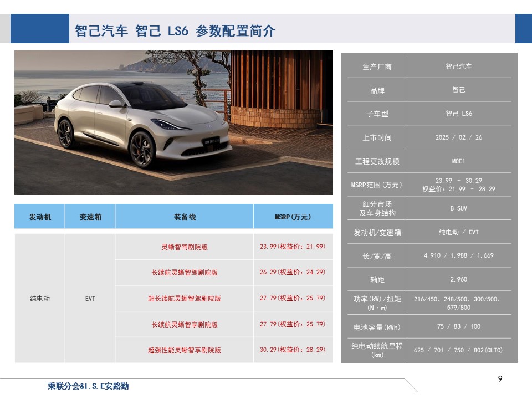Click the '生产厂商' label
The image size is (532, 399).
pos(377,67)
